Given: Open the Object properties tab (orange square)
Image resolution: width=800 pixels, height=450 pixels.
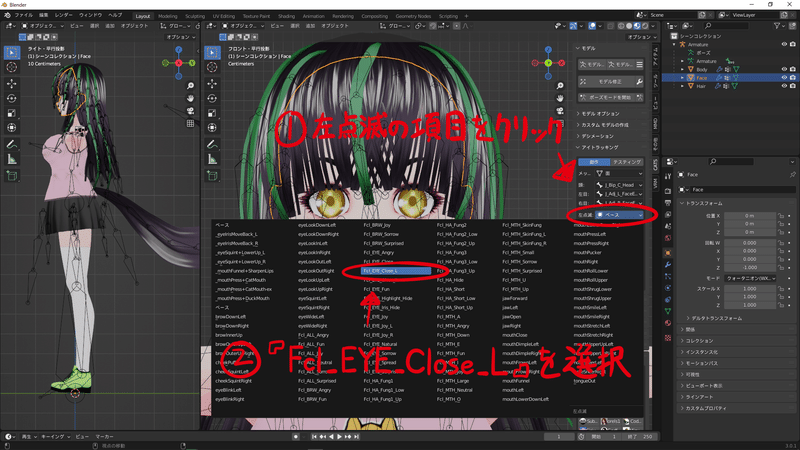Looking at the screenshot, I should (668, 253).
